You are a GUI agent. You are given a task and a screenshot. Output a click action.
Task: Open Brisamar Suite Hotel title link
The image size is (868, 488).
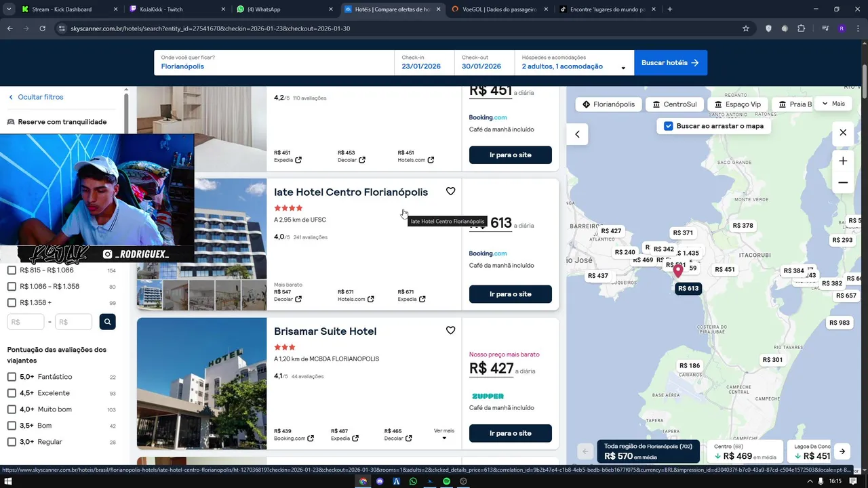click(325, 331)
